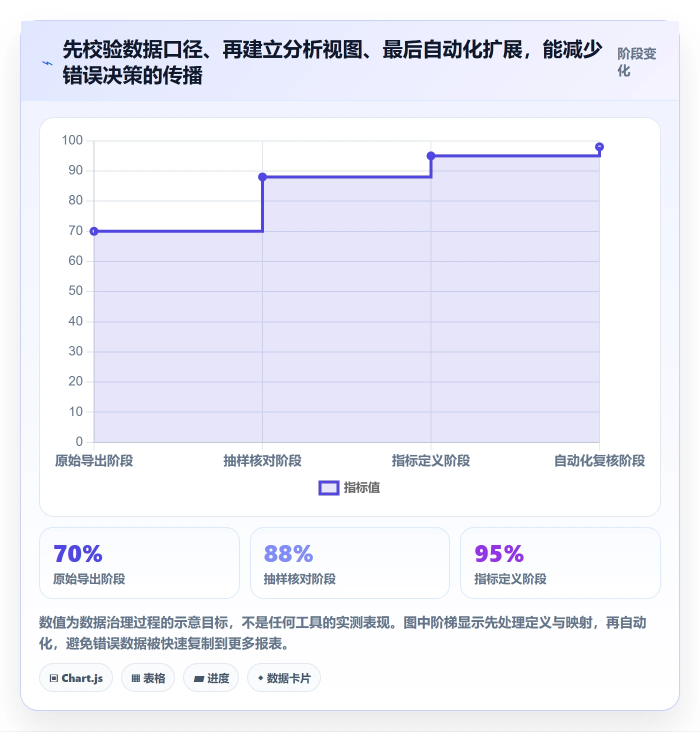Open the 95% 指标定义阶段 card
700x732 pixels.
tap(560, 563)
